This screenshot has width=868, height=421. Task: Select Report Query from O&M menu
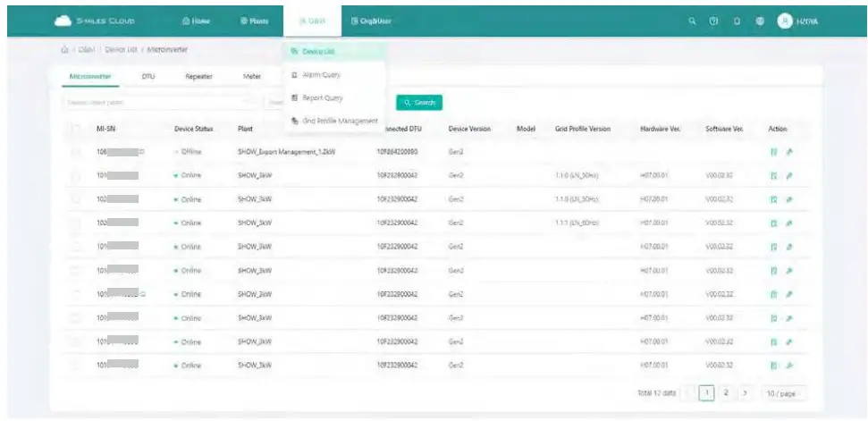[333, 98]
